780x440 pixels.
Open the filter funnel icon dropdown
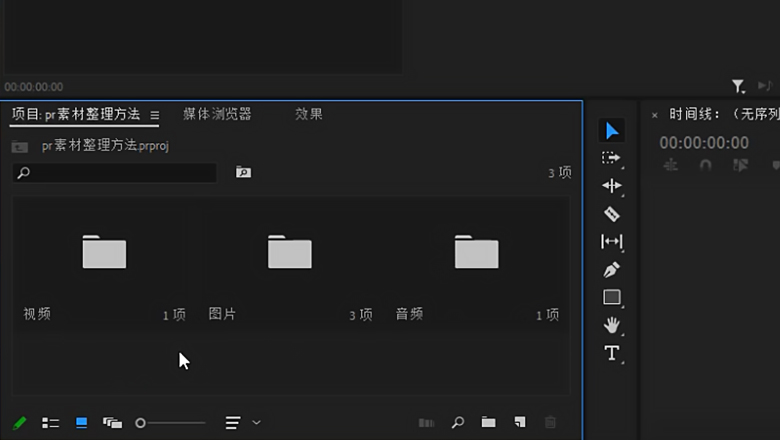coord(738,87)
